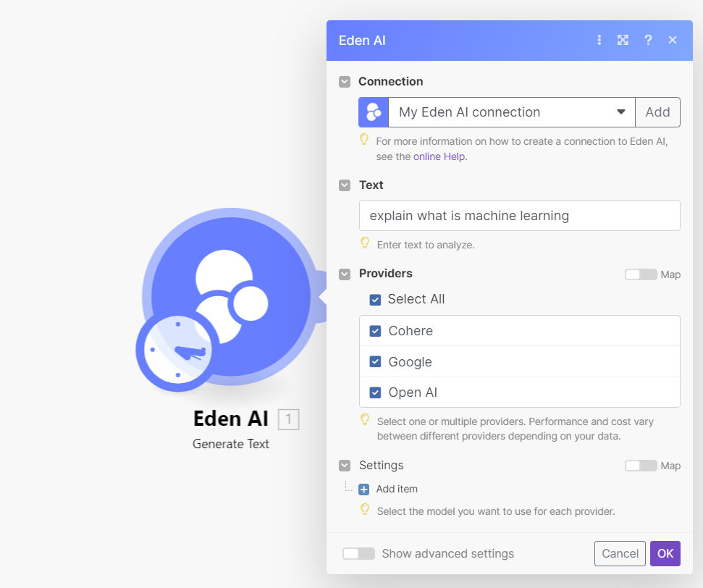Collapse the Settings section
Viewport: 703px width, 588px height.
coord(344,466)
